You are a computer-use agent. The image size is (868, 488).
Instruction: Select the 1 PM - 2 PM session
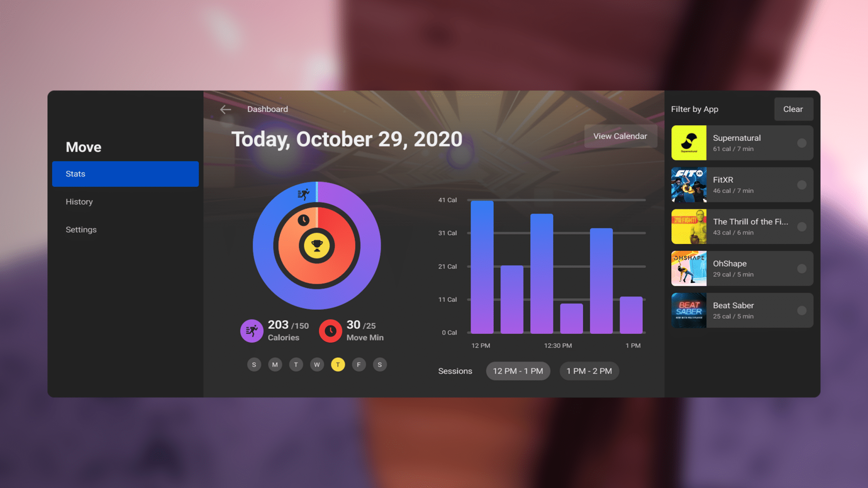(588, 371)
